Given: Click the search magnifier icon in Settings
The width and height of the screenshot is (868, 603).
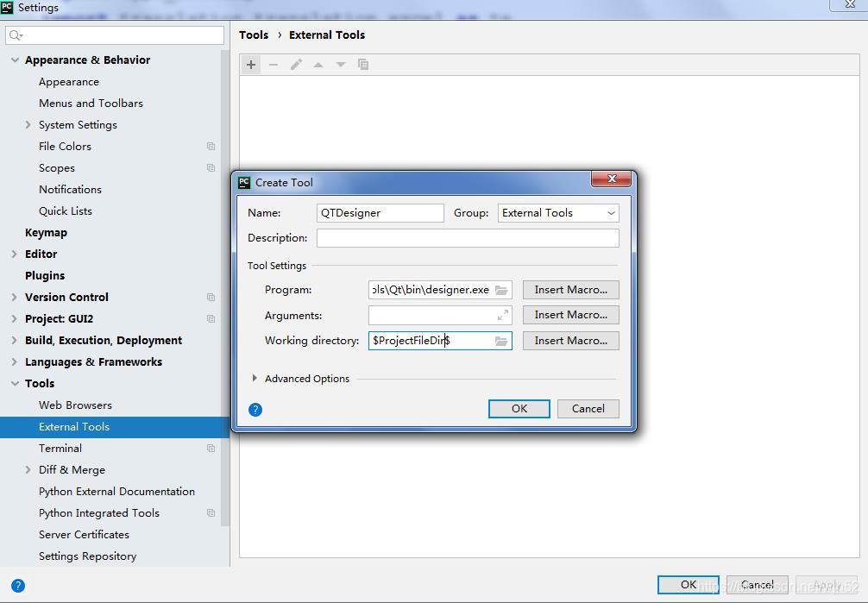Looking at the screenshot, I should click(16, 35).
